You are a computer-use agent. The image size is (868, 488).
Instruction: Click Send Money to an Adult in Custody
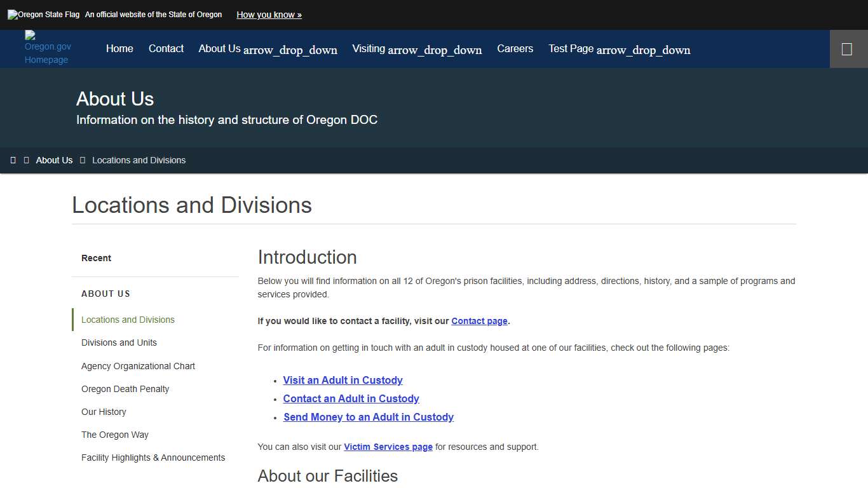(x=368, y=417)
